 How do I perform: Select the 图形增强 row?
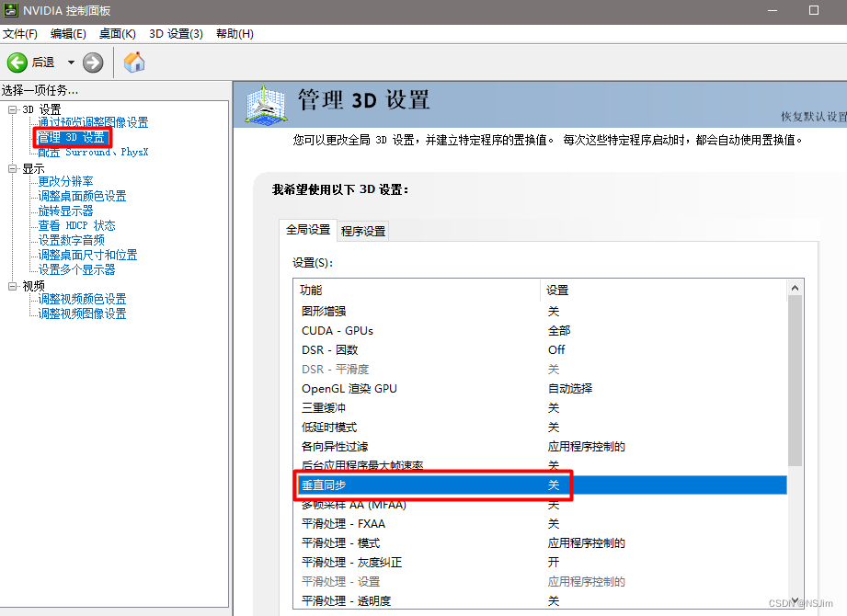pos(540,312)
